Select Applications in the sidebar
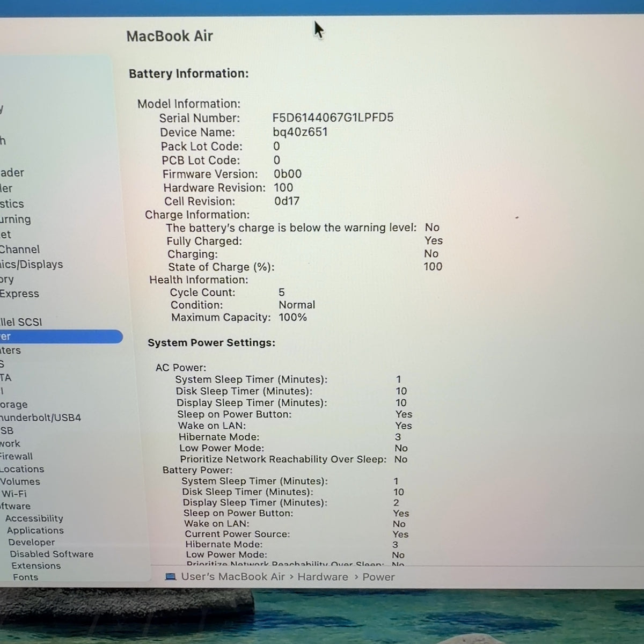 pyautogui.click(x=35, y=530)
